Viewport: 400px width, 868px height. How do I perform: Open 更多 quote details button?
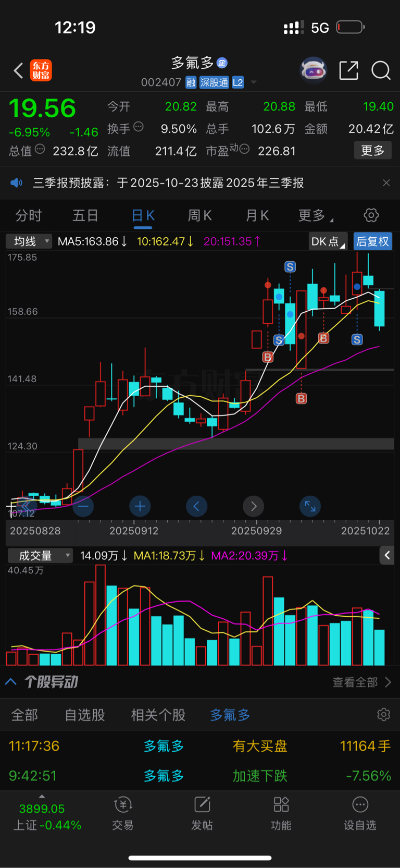click(372, 151)
